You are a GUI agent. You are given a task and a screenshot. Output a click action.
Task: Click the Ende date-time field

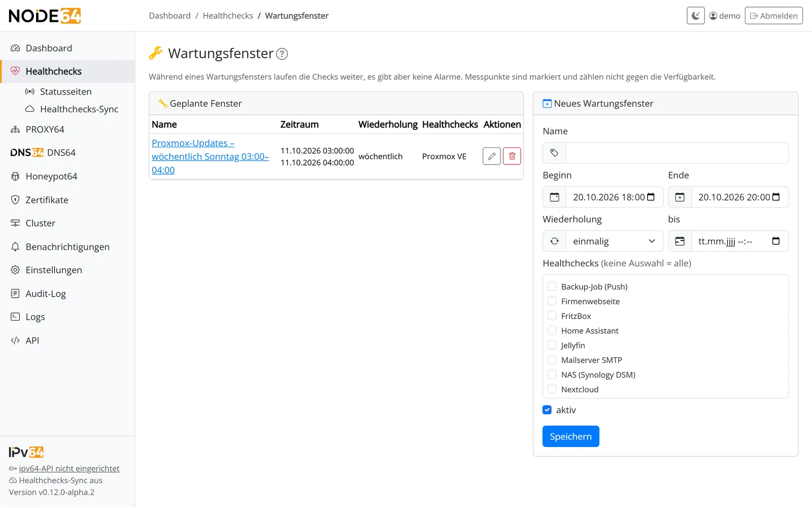point(739,197)
